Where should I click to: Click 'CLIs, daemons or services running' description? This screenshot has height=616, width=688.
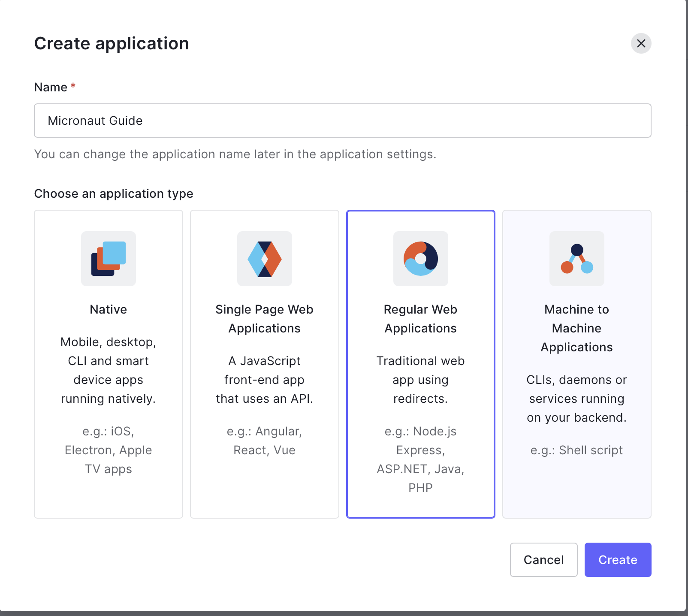coord(577,399)
